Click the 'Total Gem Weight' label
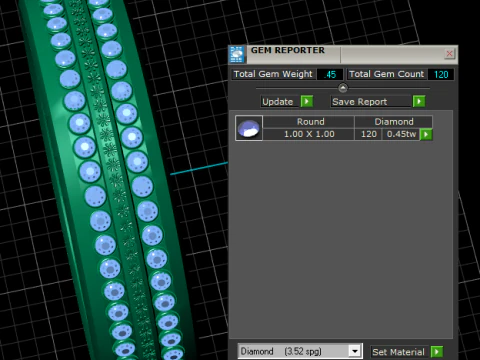Viewport: 480px width, 360px height. tap(273, 74)
